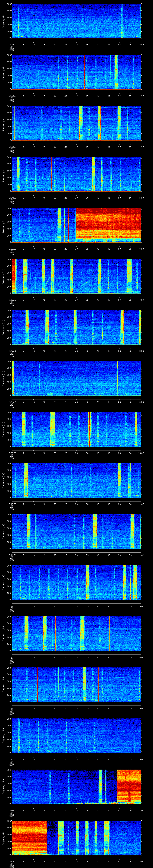The width and height of the screenshot is (153, 868).
Task: Select the spectrogram panel starting at 10:01:00
Action: click(77, 21)
